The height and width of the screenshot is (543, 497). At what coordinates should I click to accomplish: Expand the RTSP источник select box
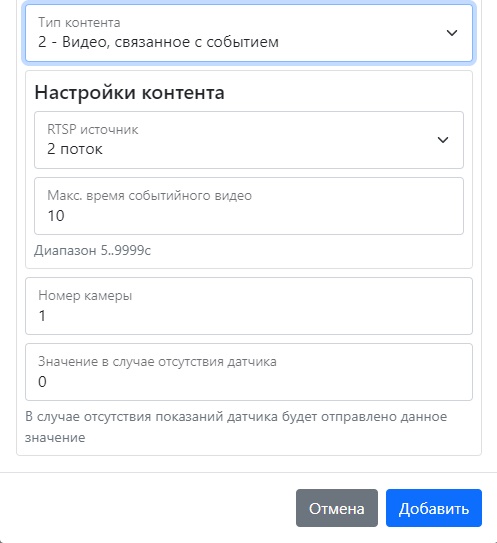click(249, 140)
